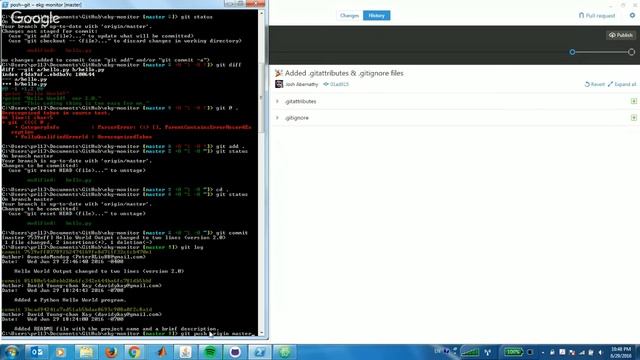Open the Java application taskbar icon
This screenshot has height=360, width=640.
(186, 352)
